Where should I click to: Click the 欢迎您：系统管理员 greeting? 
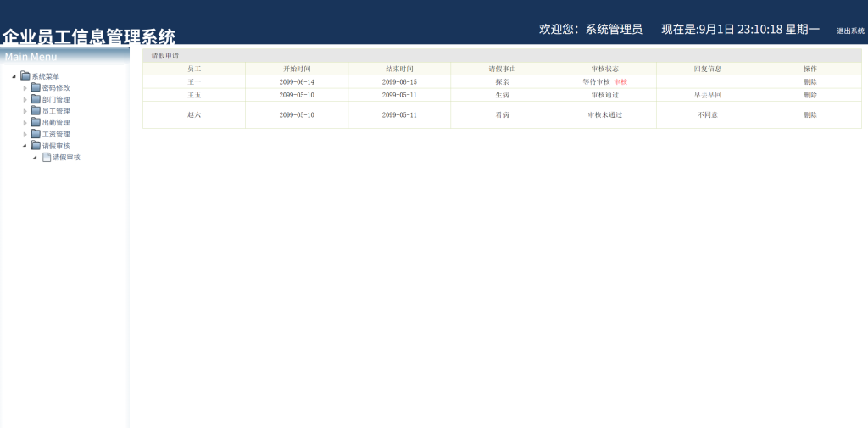pos(591,30)
